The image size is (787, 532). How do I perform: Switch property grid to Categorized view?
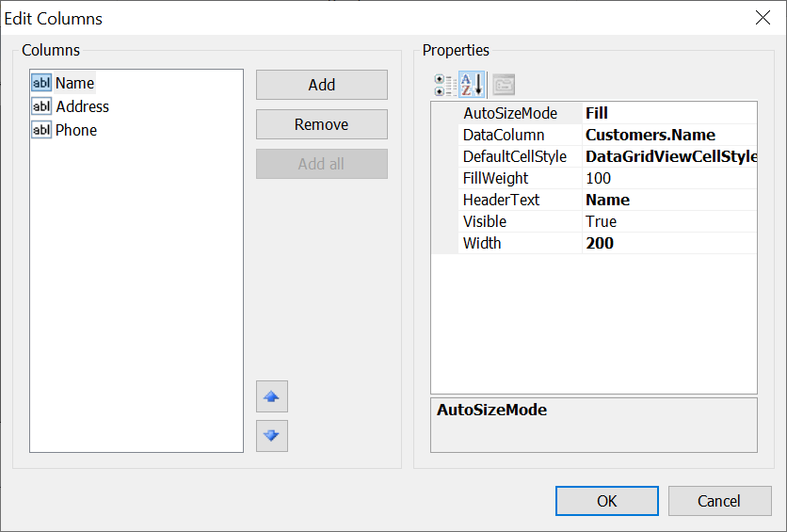[x=444, y=85]
